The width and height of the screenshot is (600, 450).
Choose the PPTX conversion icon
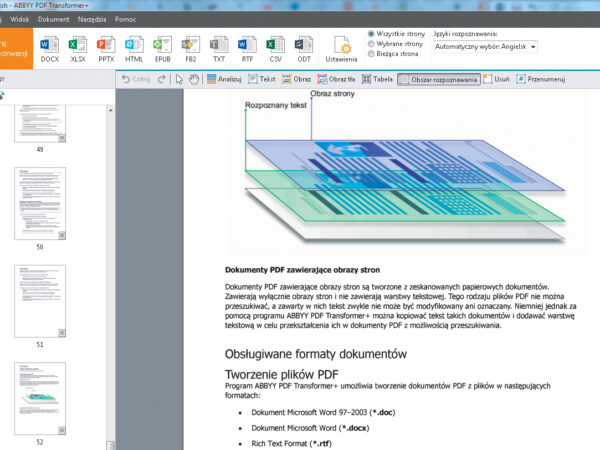[106, 49]
